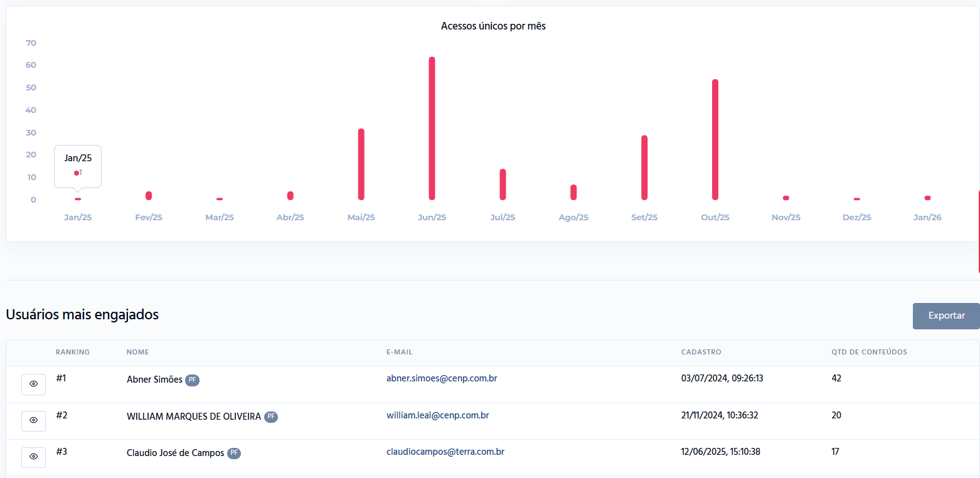The height and width of the screenshot is (478, 980).
Task: Click the eye icon for Abner Simões
Action: 33,384
